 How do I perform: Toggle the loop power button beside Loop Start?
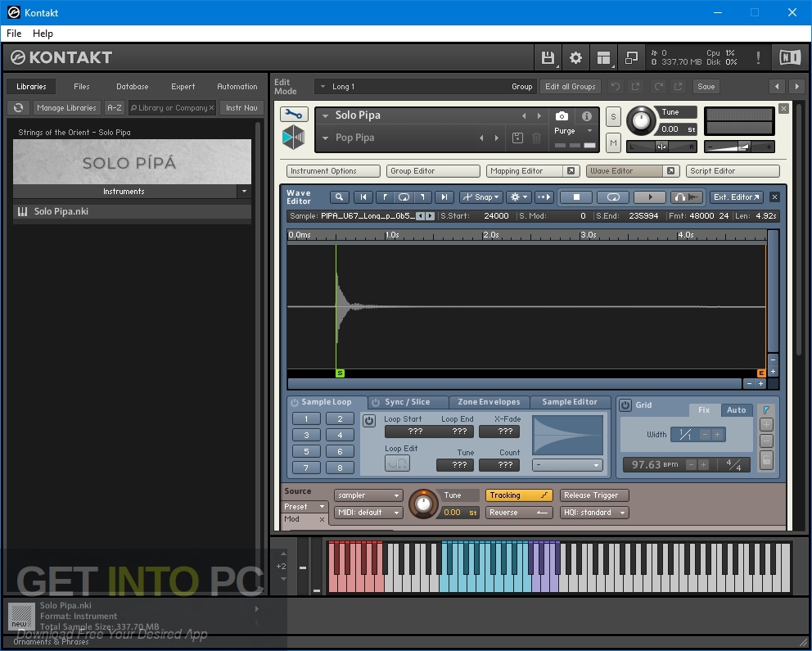368,421
